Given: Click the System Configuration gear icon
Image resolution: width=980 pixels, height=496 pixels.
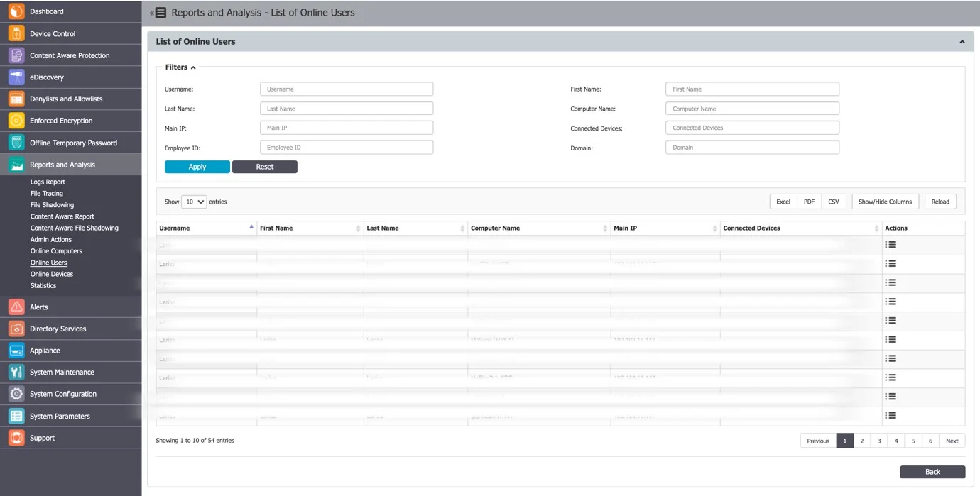Looking at the screenshot, I should (16, 394).
